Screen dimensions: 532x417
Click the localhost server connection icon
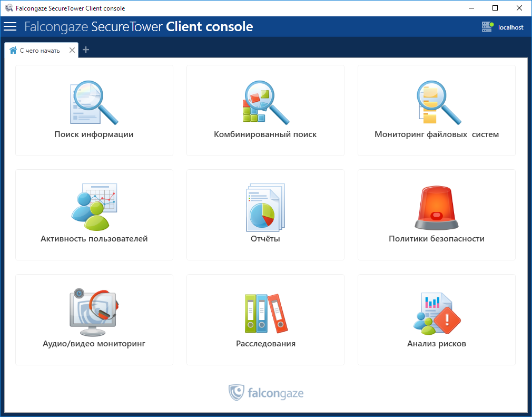[488, 27]
